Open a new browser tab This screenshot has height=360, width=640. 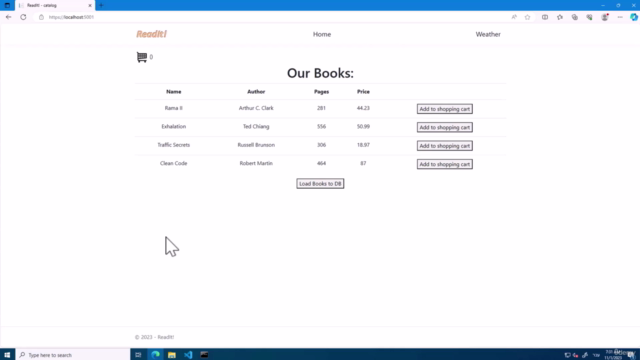[x=101, y=5]
